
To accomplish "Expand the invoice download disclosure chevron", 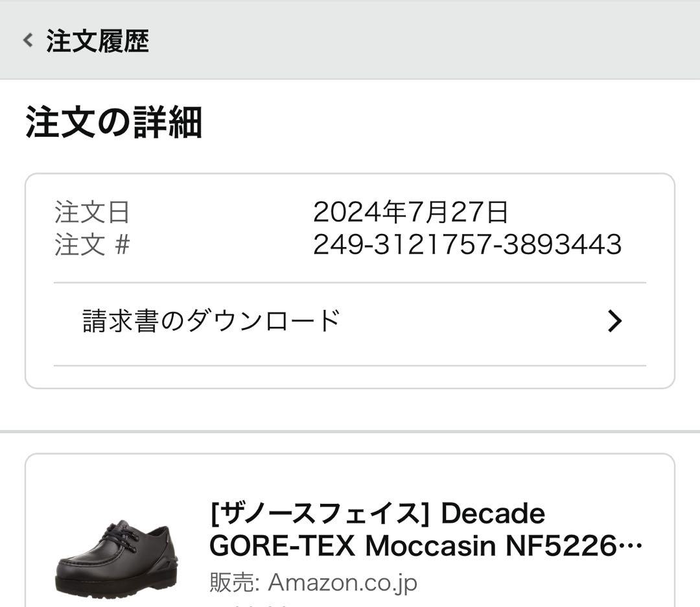I will click(614, 320).
